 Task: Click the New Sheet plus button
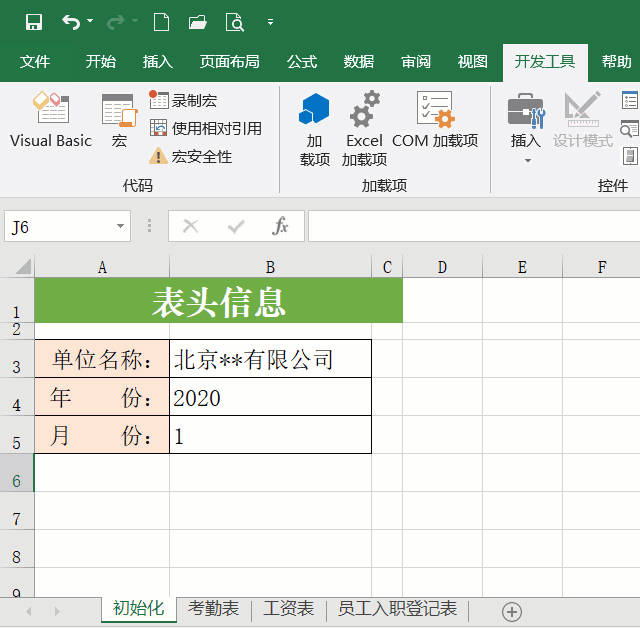coord(512,612)
